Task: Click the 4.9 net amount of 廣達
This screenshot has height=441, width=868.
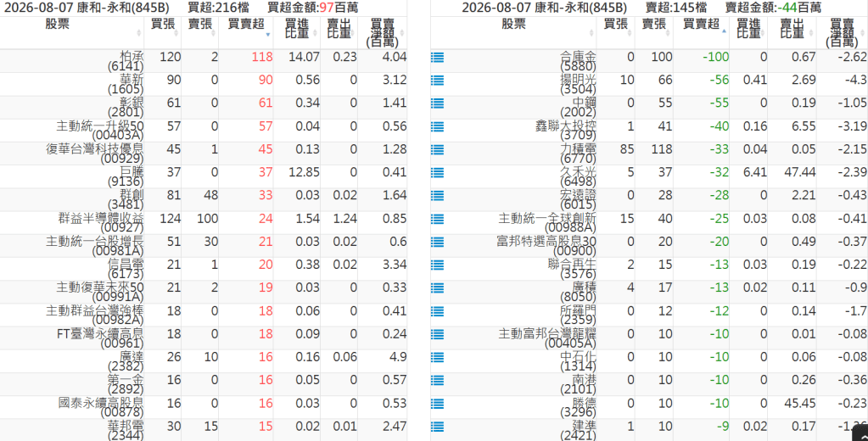Action: click(398, 357)
